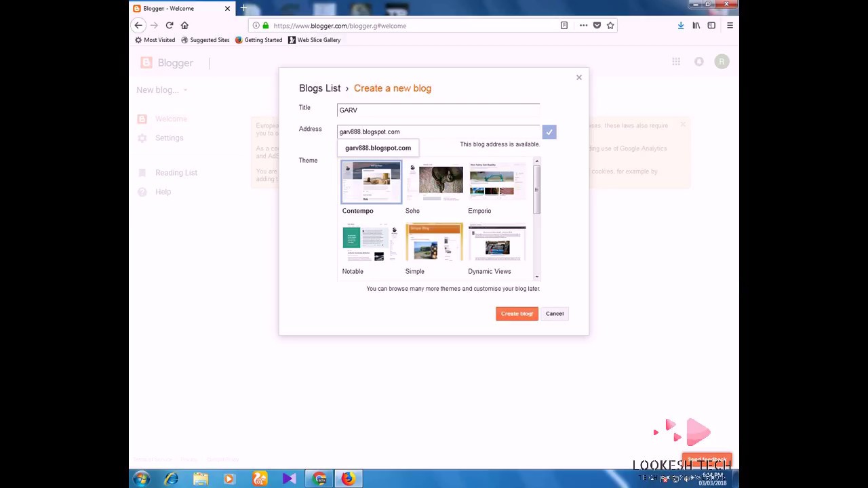Choose the garv888.blogspot.com address suggestion

pos(378,148)
